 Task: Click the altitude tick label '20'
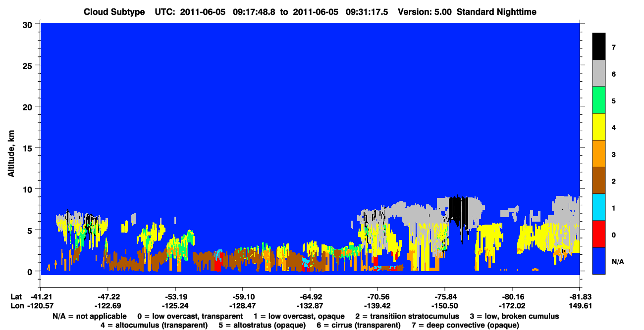[29, 106]
